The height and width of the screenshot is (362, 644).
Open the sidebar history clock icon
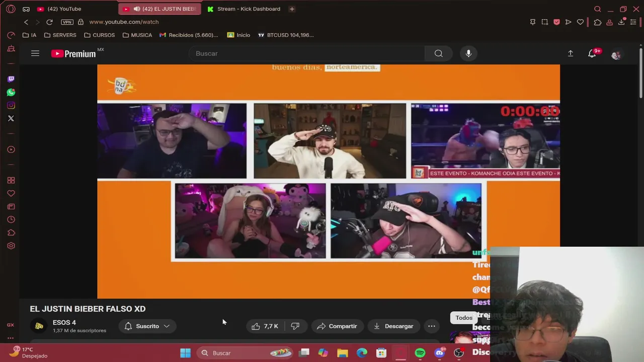click(x=11, y=220)
